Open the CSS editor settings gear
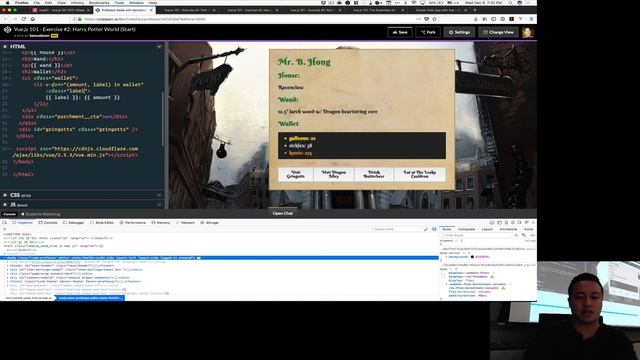The image size is (640, 360). (x=5, y=195)
